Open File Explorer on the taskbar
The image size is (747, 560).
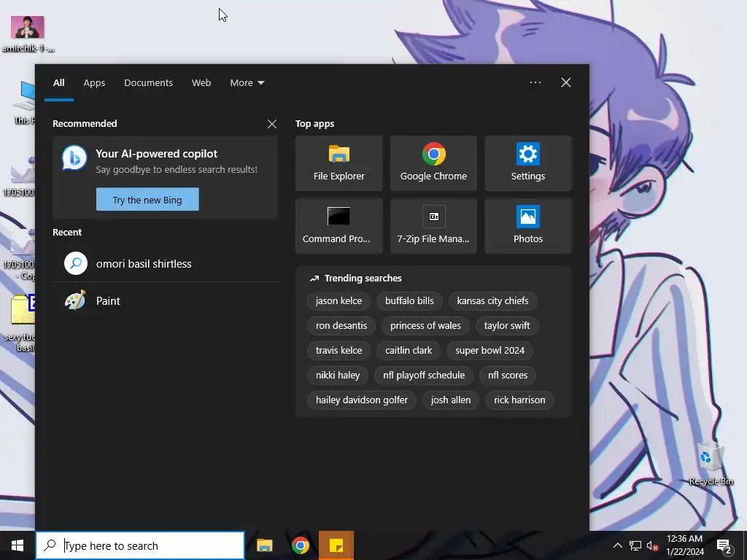[x=264, y=545]
